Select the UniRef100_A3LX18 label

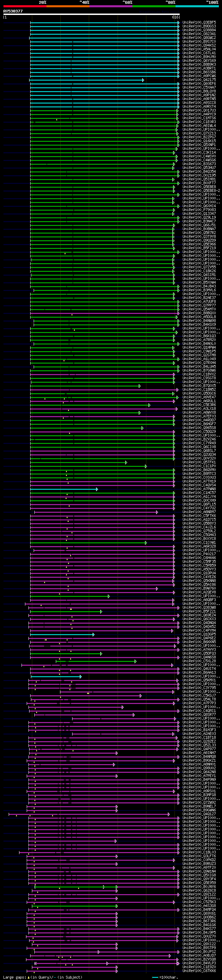[199, 408]
